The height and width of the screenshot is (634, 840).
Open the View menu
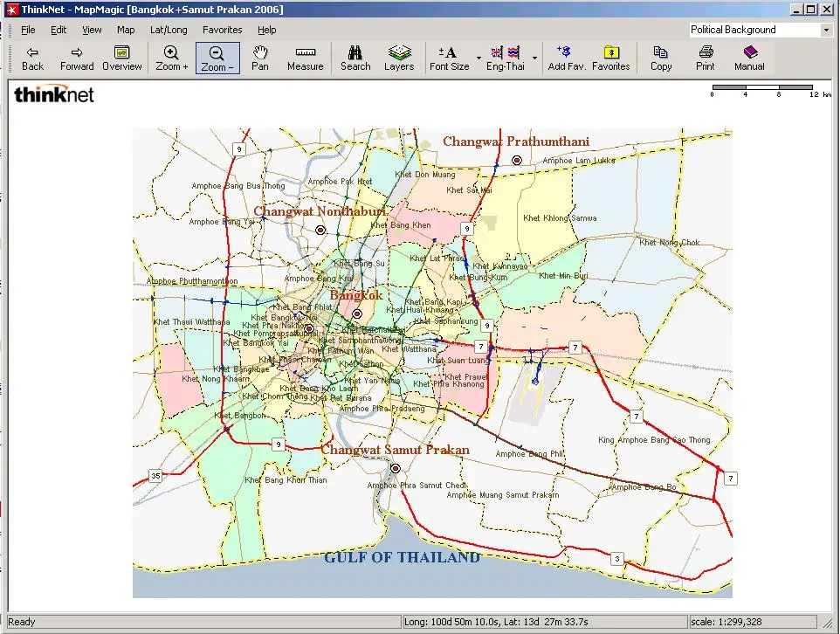pos(92,30)
